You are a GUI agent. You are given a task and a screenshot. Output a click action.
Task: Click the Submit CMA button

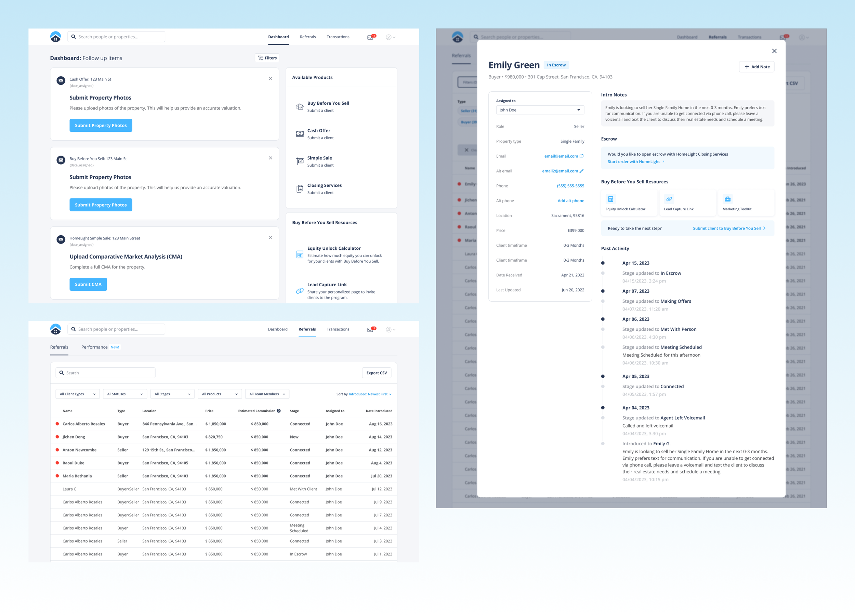coord(88,284)
